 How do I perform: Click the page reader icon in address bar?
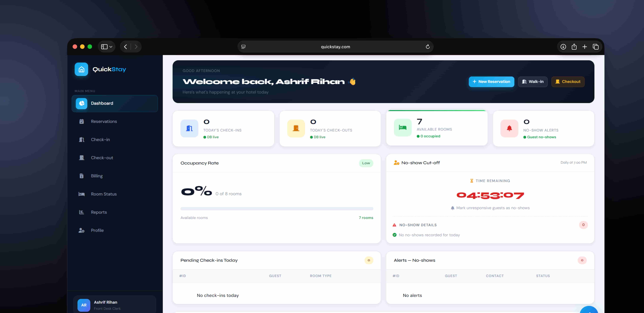243,47
